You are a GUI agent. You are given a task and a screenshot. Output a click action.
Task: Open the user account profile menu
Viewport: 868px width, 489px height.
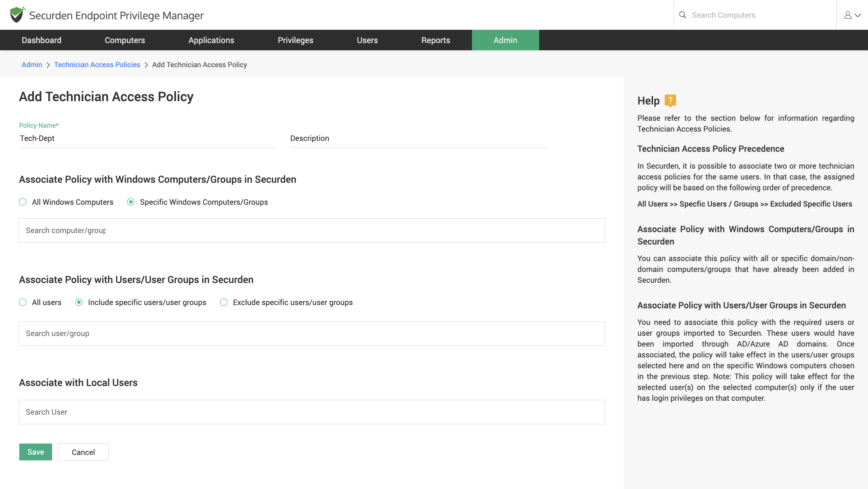pos(852,15)
